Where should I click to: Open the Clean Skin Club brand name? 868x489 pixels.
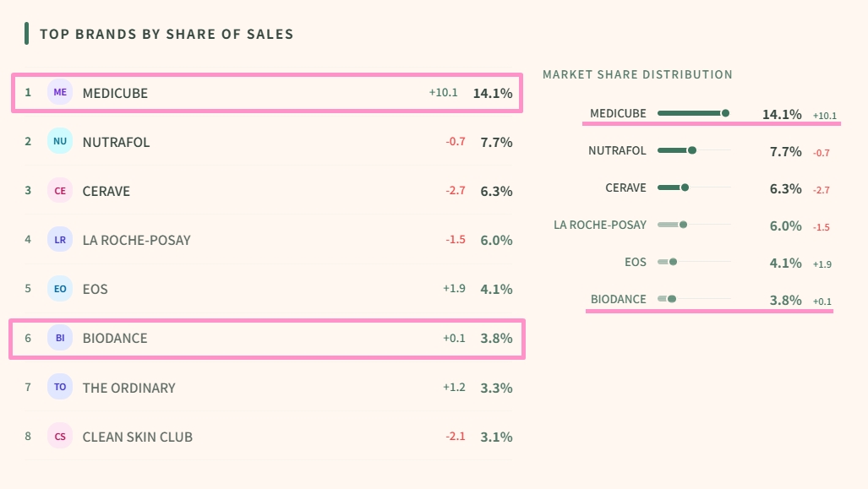137,437
